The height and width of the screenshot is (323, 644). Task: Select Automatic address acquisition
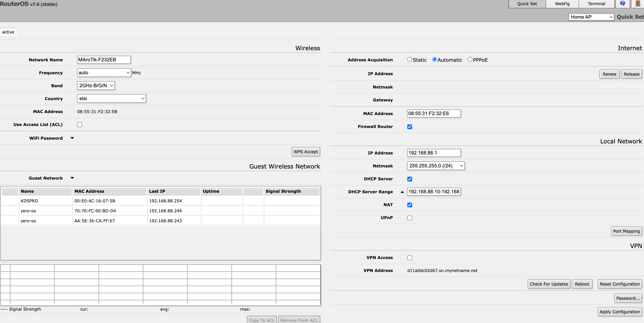click(434, 59)
